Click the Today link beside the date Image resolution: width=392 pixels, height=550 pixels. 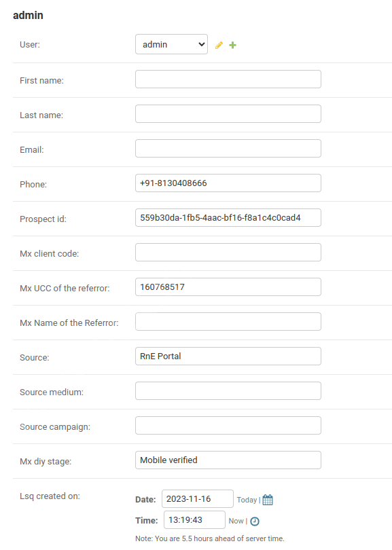click(x=247, y=500)
